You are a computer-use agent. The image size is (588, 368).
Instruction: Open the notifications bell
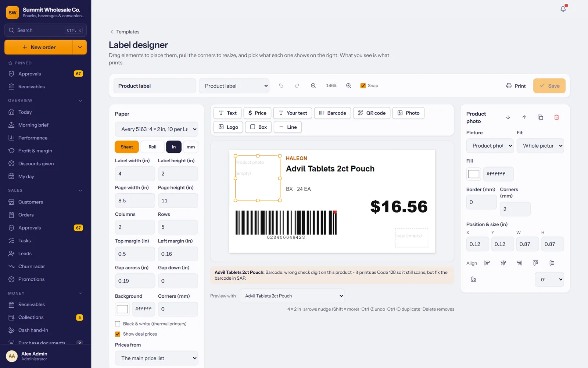(x=563, y=9)
